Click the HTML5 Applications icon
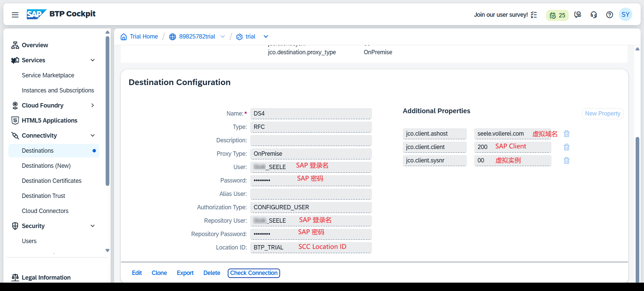644x291 pixels. coord(15,121)
